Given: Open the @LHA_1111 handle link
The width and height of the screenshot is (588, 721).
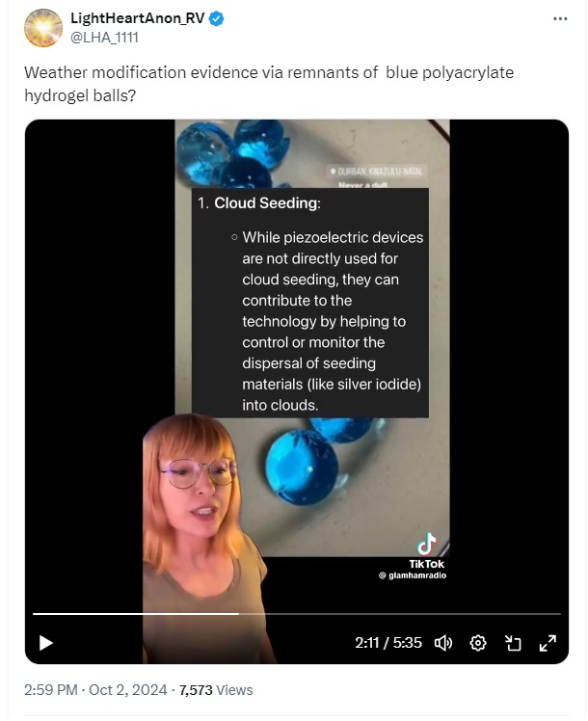Looking at the screenshot, I should point(104,38).
